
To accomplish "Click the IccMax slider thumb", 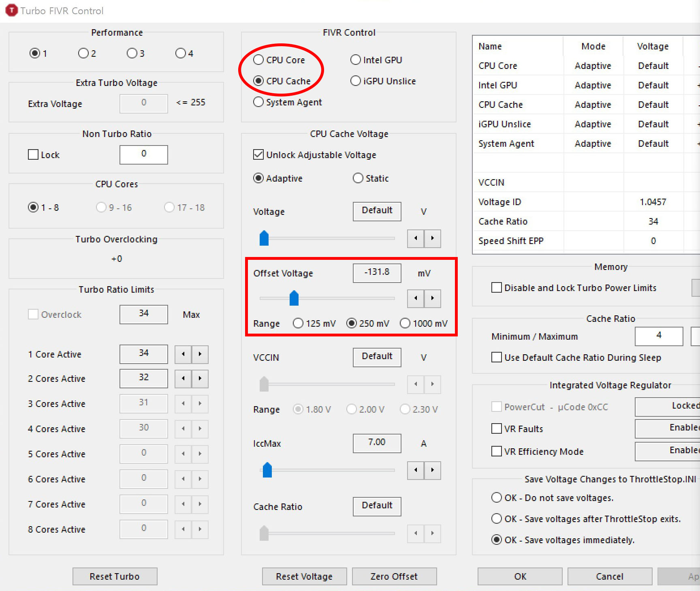I will (267, 470).
